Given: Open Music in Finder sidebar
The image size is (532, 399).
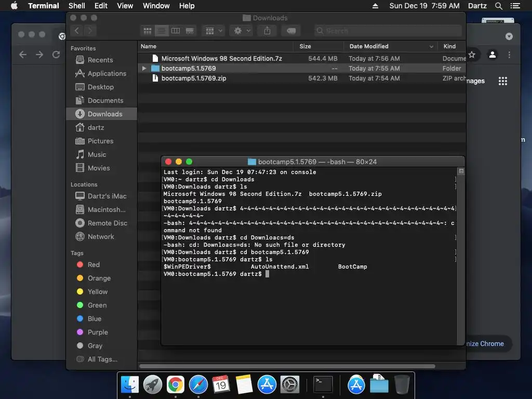Looking at the screenshot, I should coord(101,155).
